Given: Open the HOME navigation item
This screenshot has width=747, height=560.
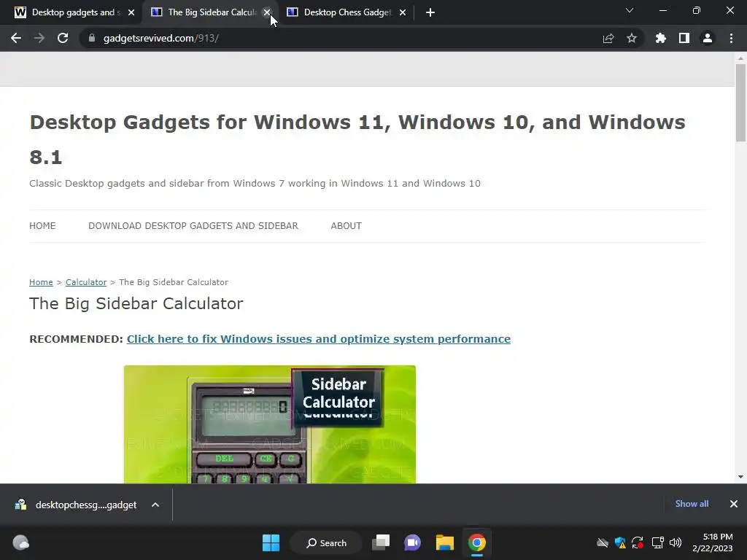Looking at the screenshot, I should point(42,226).
